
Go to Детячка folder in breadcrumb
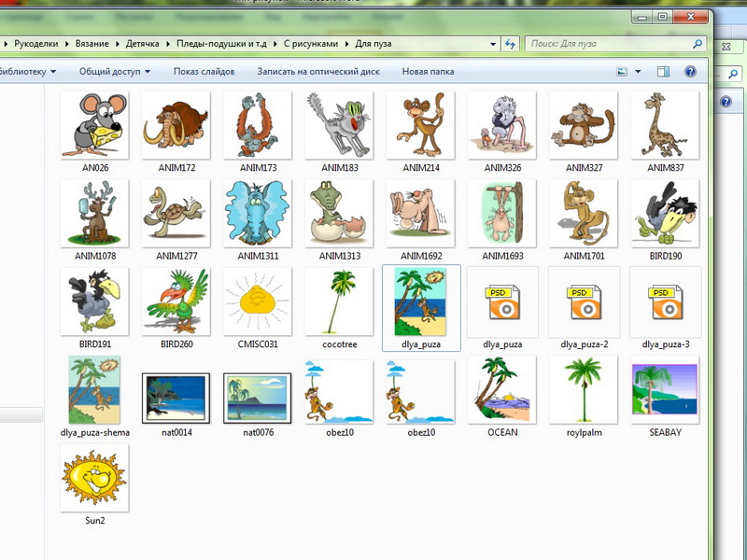click(143, 44)
